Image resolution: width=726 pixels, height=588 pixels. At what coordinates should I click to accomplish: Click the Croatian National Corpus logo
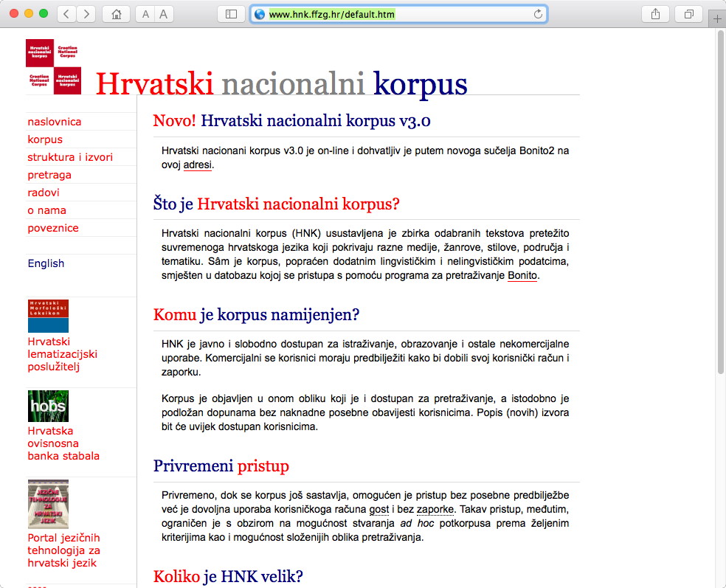pyautogui.click(x=53, y=66)
